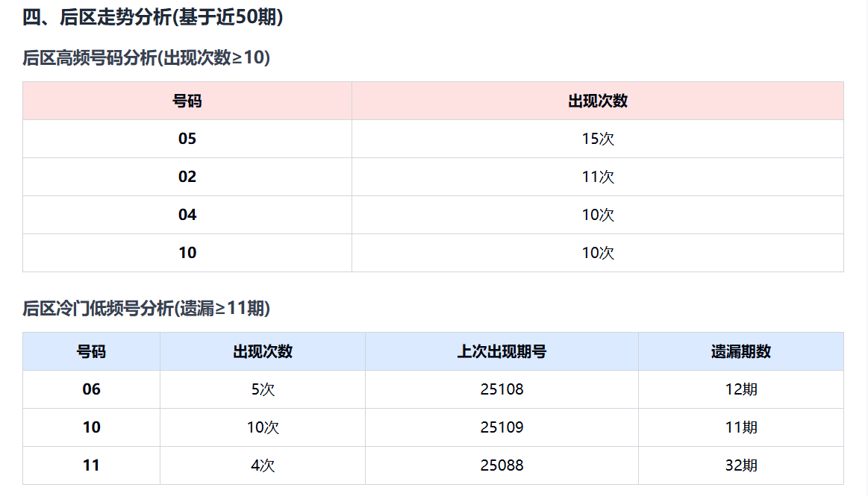
Task: Click the 后区冷门低频号分析 subsection heading
Action: (x=146, y=309)
